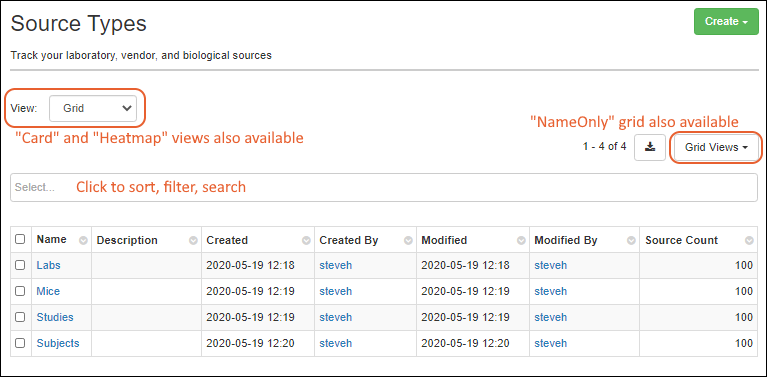This screenshot has width=767, height=377.
Task: Expand the Grid Views dropdown
Action: pyautogui.click(x=716, y=147)
